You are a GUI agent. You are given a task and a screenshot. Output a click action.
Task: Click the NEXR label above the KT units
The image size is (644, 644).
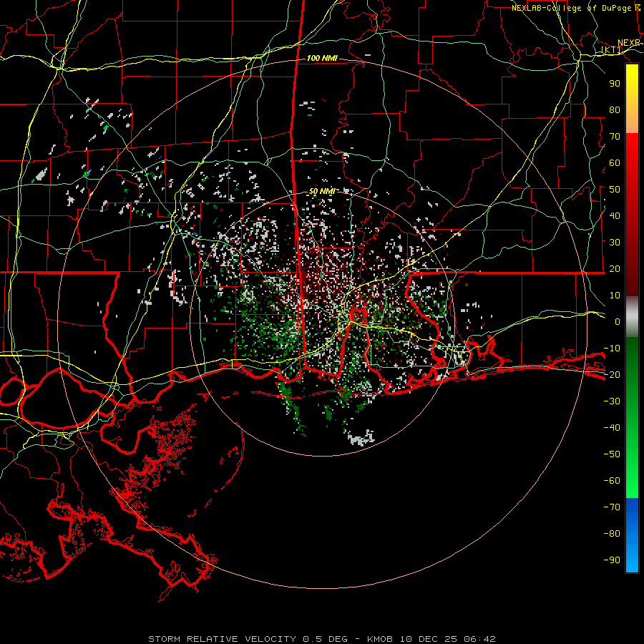628,43
